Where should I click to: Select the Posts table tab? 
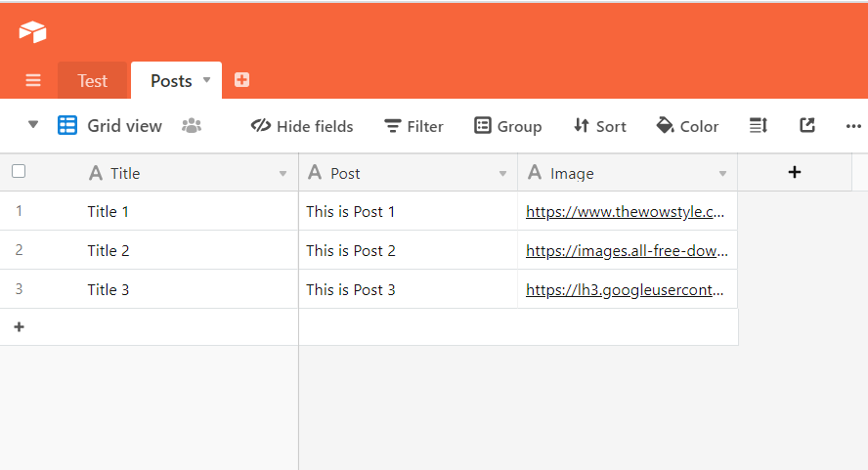[x=171, y=81]
